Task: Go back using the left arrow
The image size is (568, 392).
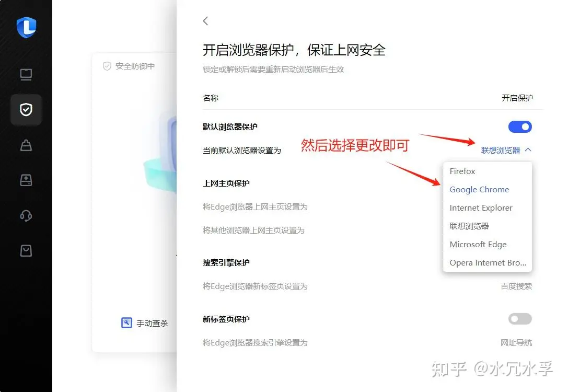Action: coord(205,21)
